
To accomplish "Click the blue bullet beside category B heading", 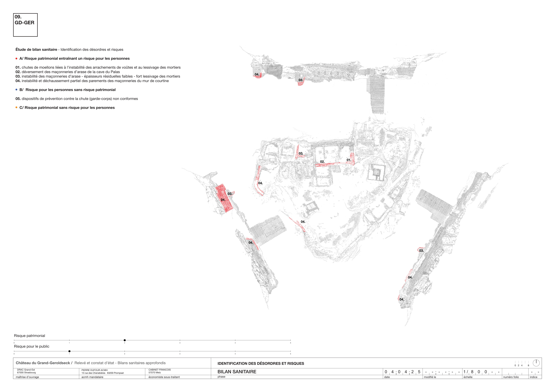I will coord(16,90).
